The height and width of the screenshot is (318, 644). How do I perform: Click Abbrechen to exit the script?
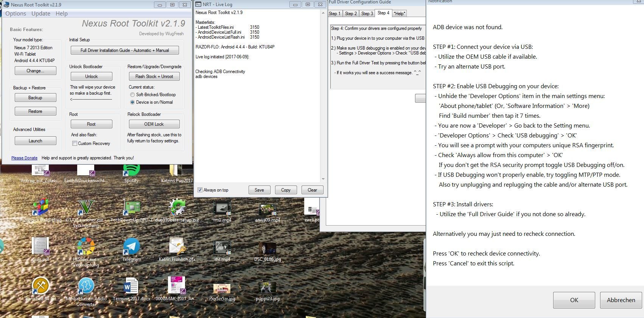(x=621, y=300)
